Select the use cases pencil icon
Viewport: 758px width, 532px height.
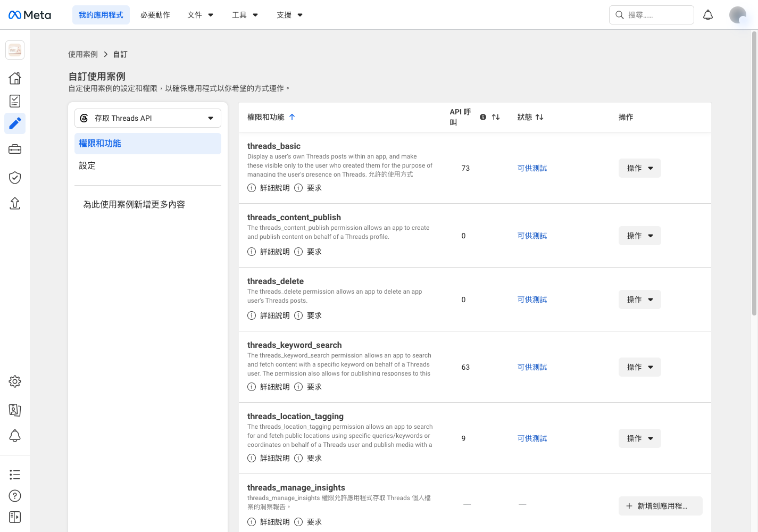(x=15, y=123)
